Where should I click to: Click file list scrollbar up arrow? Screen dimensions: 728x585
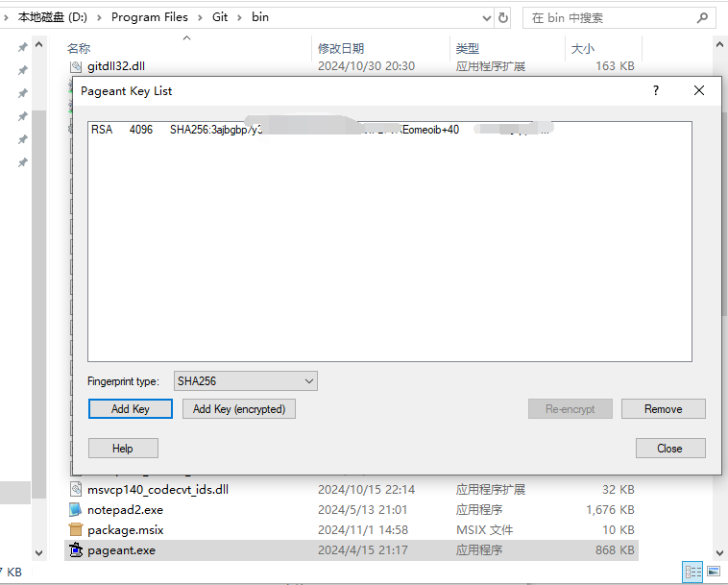719,45
